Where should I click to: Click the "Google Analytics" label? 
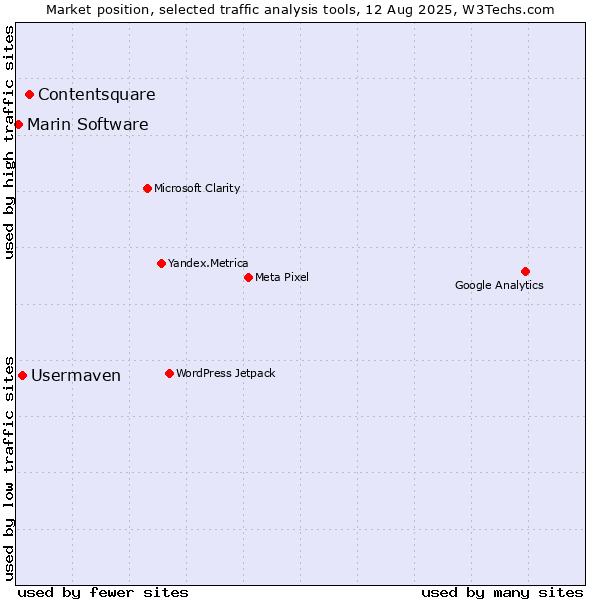[x=499, y=285]
